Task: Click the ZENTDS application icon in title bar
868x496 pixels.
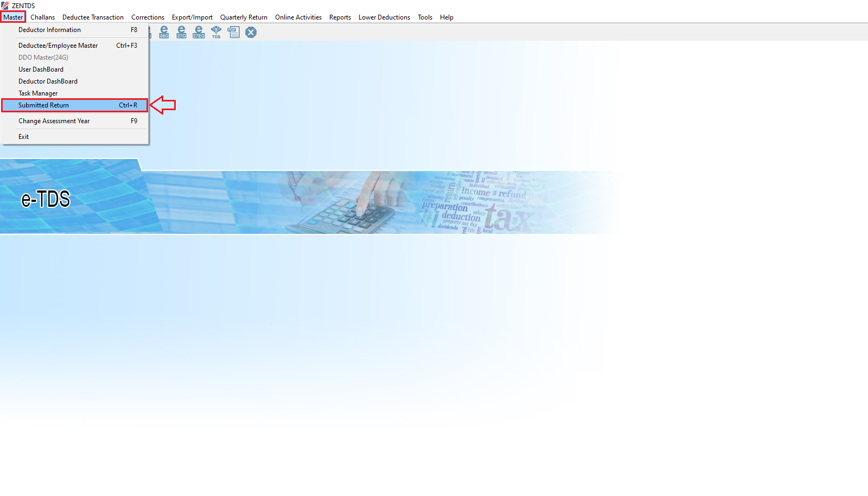Action: (x=5, y=5)
